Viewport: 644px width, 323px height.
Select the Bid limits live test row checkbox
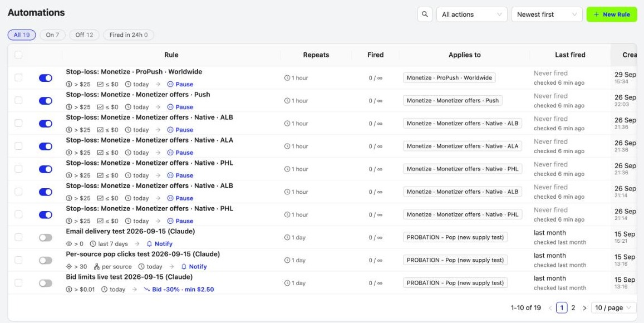pos(18,283)
